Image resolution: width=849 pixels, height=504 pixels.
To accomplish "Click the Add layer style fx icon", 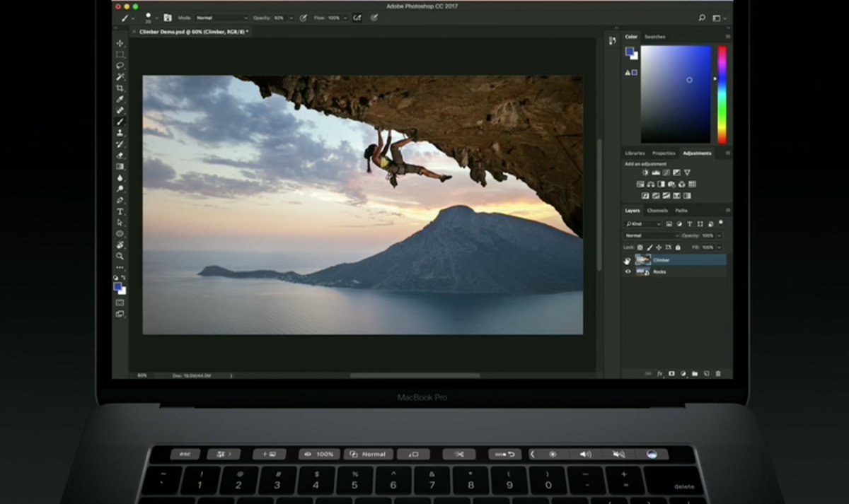I will coord(659,373).
